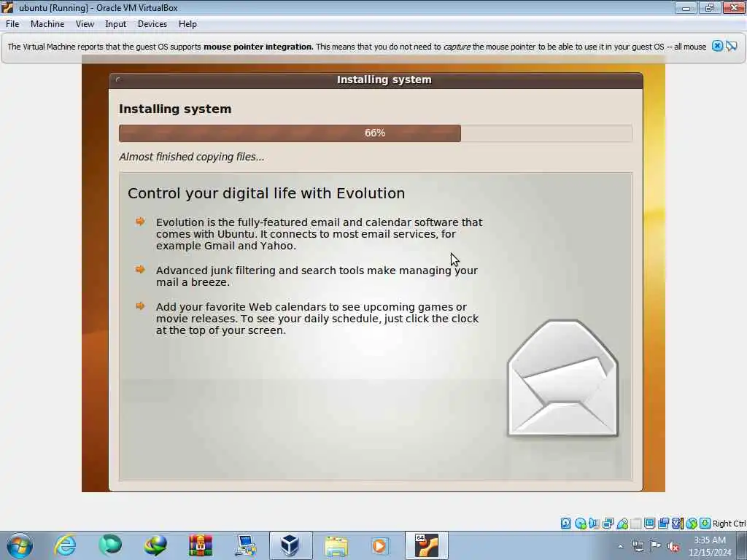Open WinRAR from the taskbar
747x560 pixels.
pos(201,545)
